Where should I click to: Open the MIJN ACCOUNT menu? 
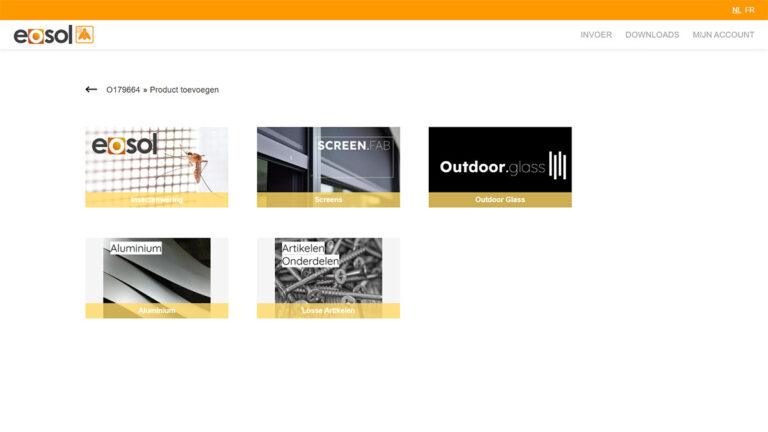[x=723, y=35]
